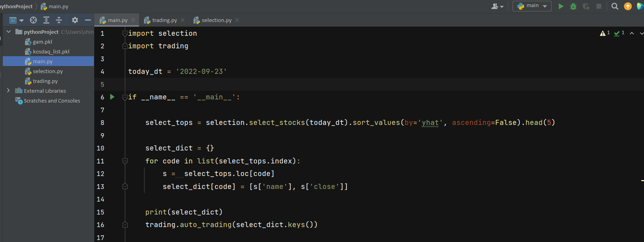Screen dimensions: 644x242
Task: Open the project panel gear options
Action: click(x=75, y=20)
